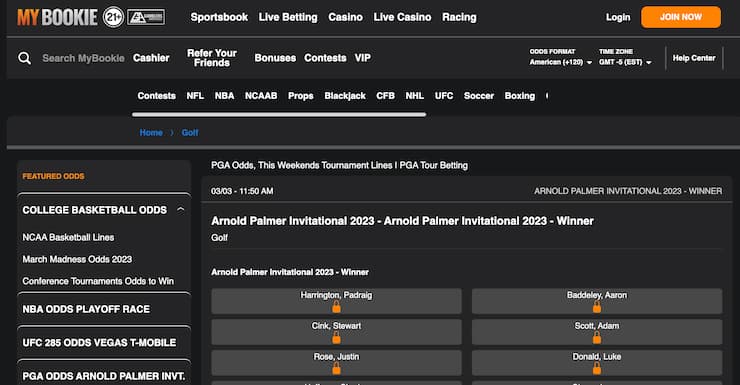Click the Home breadcrumb link

click(151, 133)
